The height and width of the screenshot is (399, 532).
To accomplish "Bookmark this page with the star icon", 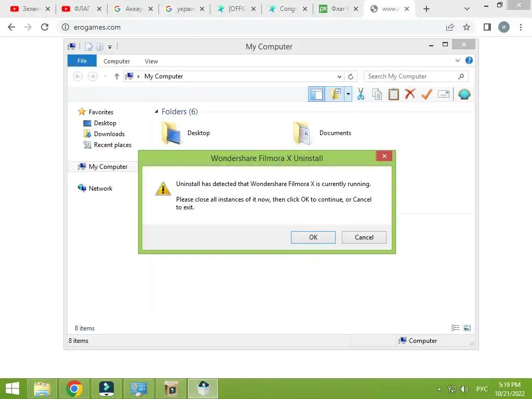I will coord(467,27).
